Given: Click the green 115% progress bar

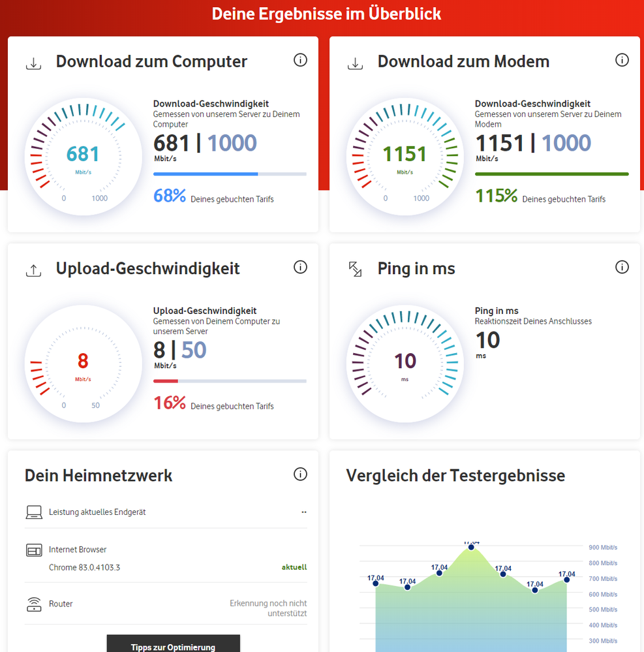Looking at the screenshot, I should (x=552, y=174).
